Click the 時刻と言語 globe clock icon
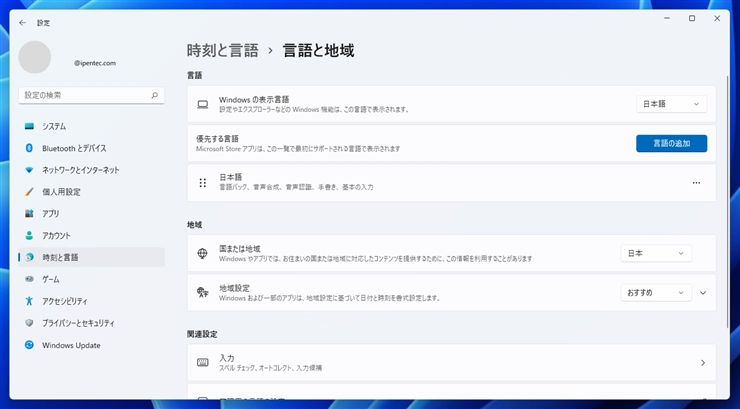Image resolution: width=740 pixels, height=409 pixels. pyautogui.click(x=29, y=257)
